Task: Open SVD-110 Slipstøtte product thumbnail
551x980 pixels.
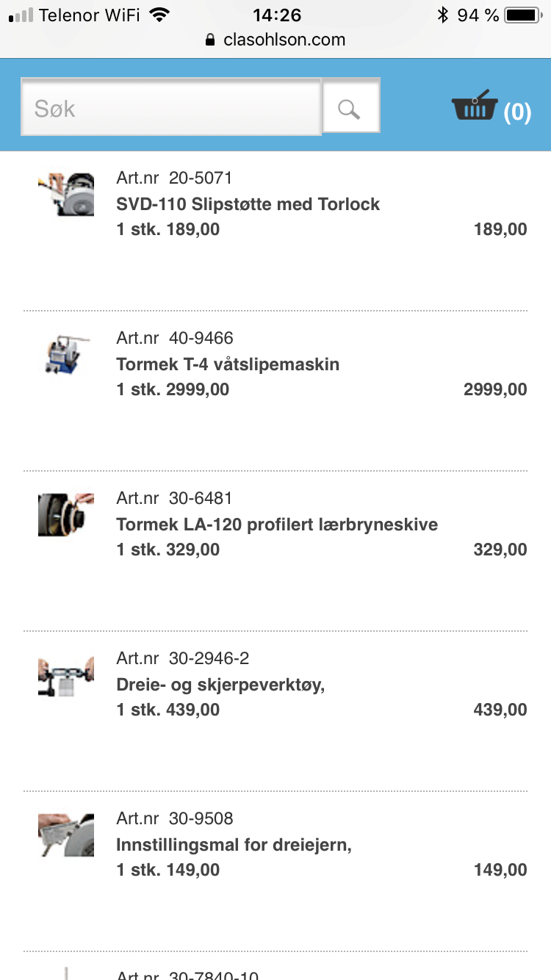Action: (66, 194)
